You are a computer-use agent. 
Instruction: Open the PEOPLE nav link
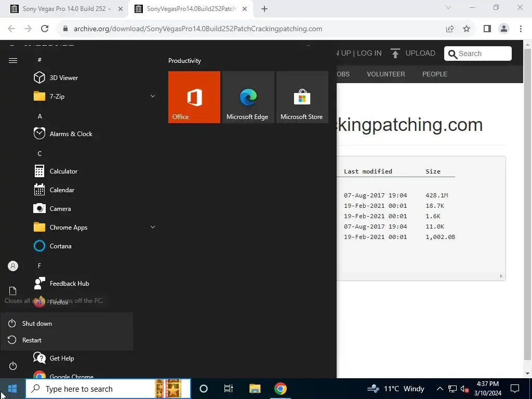pyautogui.click(x=435, y=74)
